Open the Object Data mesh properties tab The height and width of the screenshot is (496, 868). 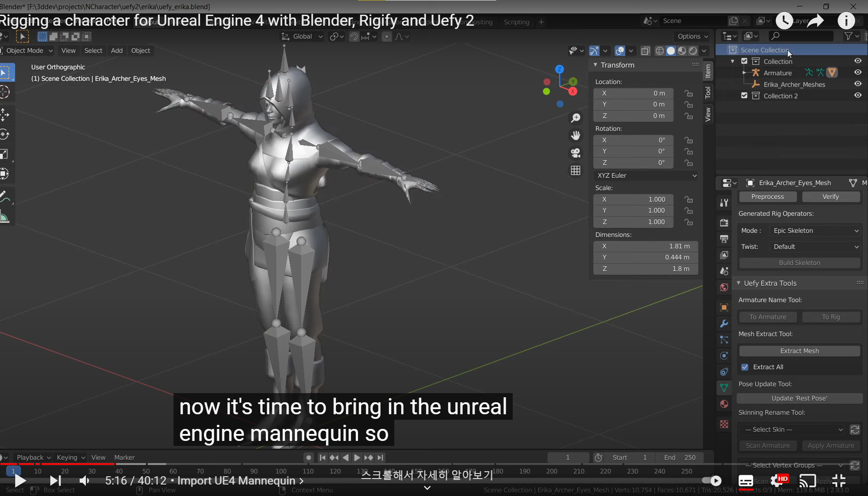point(724,388)
